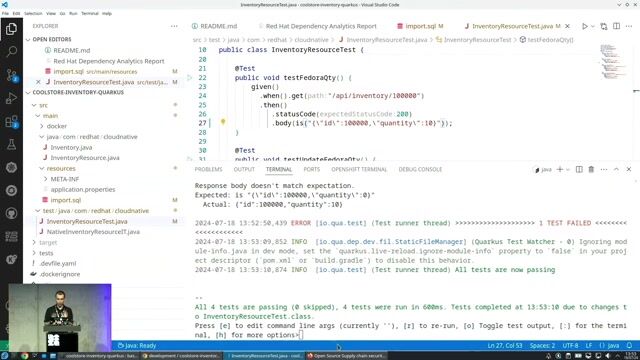Open the OPENSHIFT TERMINAL panel tab
640x360 pixels.
click(359, 169)
